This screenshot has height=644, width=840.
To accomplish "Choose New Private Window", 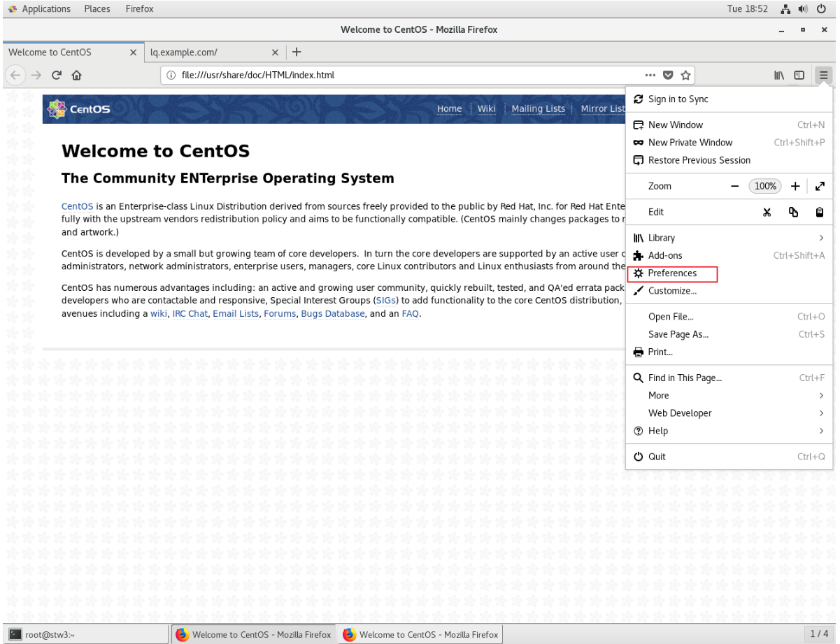I will coord(729,142).
